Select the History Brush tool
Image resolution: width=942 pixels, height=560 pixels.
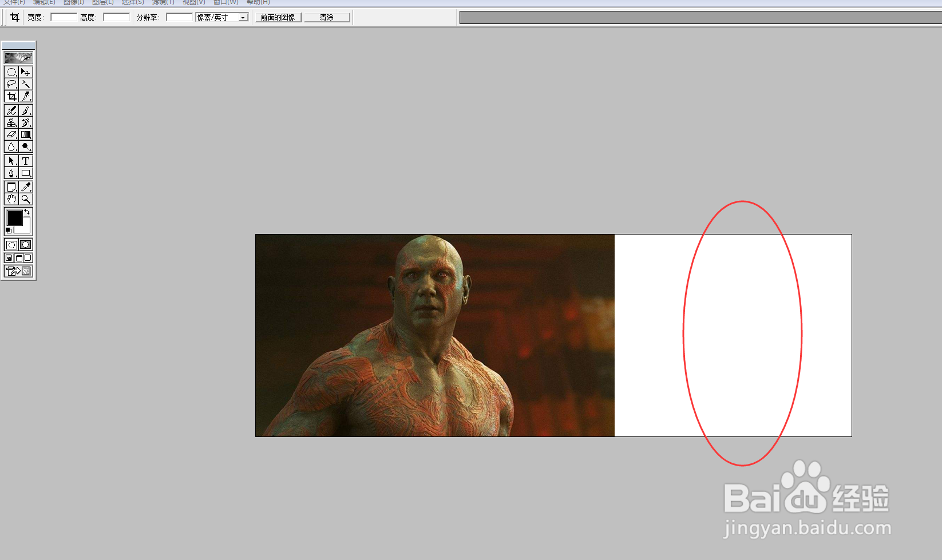26,122
